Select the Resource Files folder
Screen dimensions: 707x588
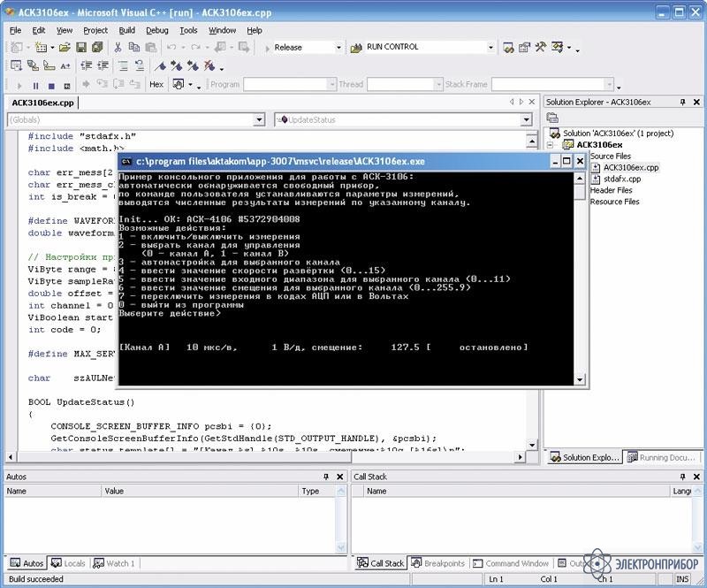pos(614,202)
